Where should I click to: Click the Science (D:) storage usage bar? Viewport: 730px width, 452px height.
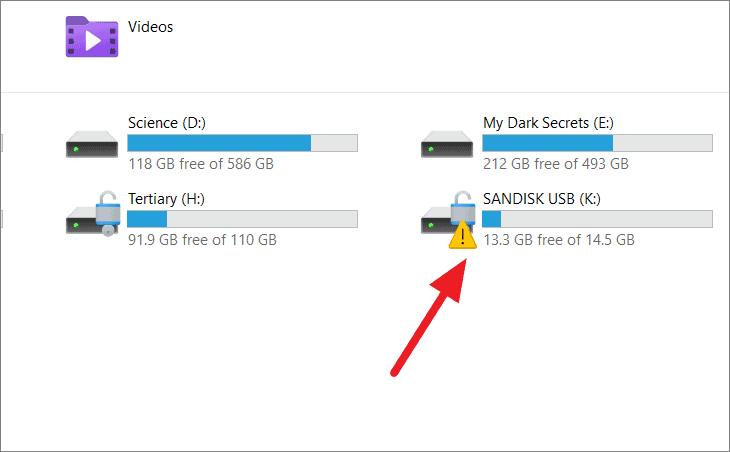click(x=243, y=143)
